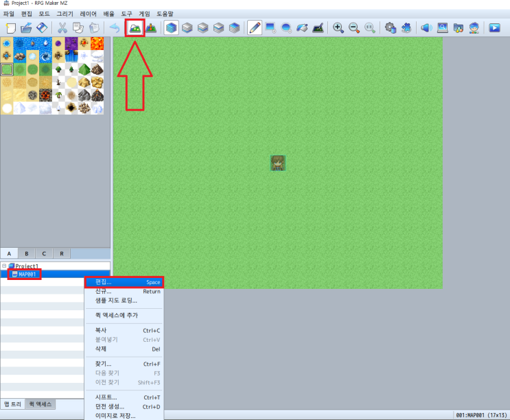Choose 이미지로 저장... context entry
Screen dimensions: 510x420
click(124, 416)
